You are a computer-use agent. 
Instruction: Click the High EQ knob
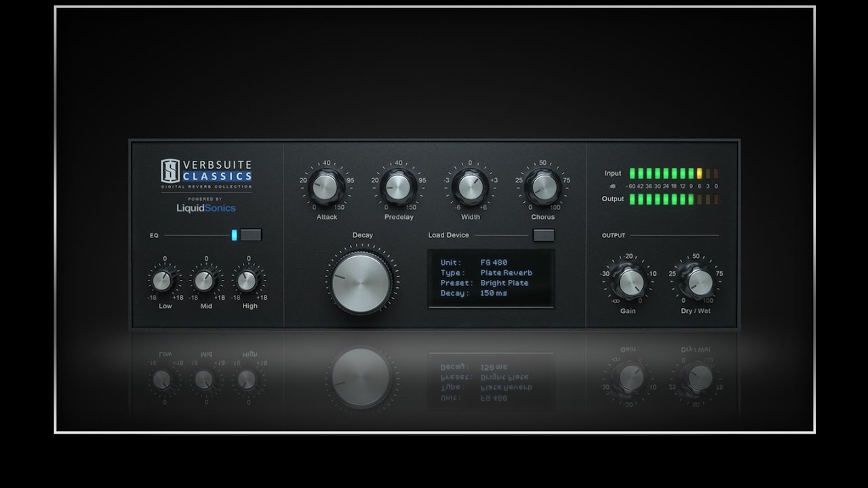point(248,280)
